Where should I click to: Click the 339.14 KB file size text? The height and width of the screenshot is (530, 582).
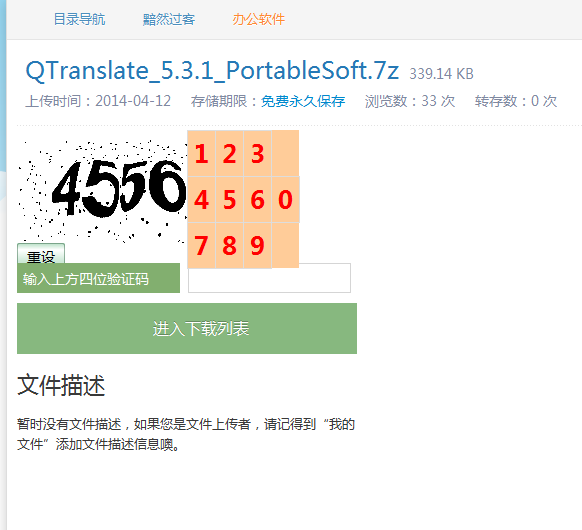click(x=441, y=74)
